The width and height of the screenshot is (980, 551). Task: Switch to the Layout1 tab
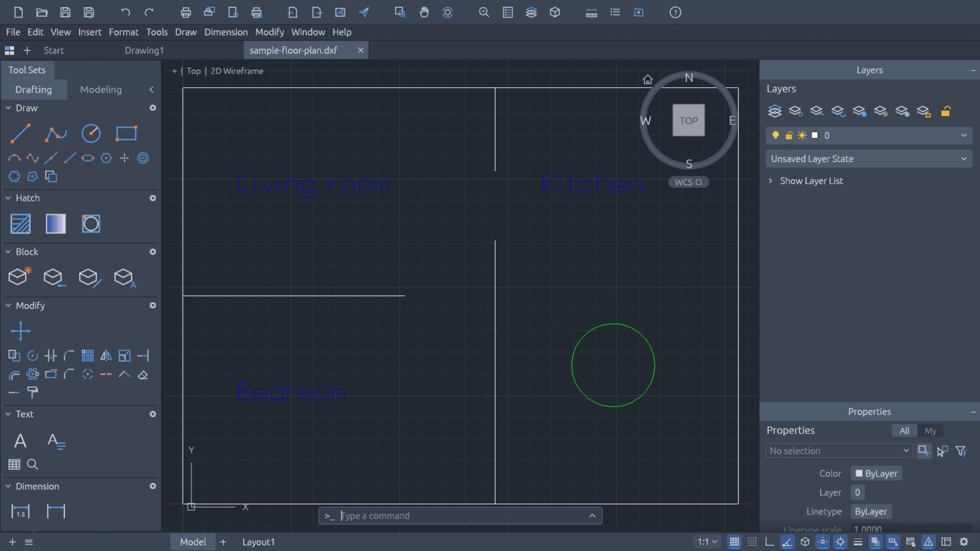coord(258,542)
